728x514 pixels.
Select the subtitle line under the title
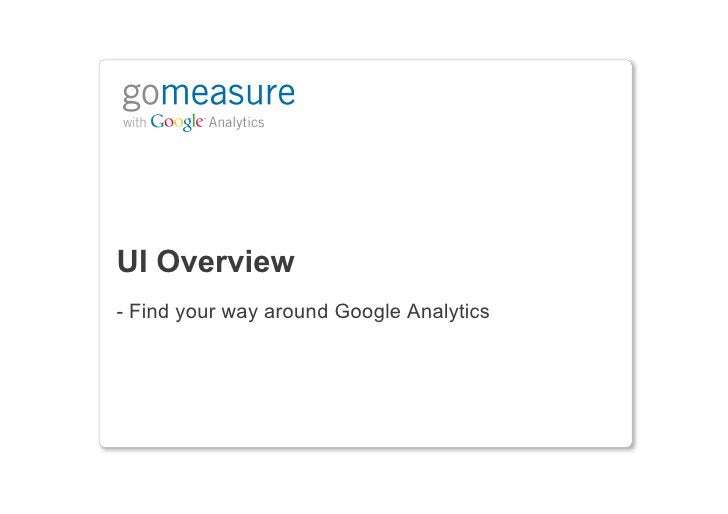pos(303,312)
